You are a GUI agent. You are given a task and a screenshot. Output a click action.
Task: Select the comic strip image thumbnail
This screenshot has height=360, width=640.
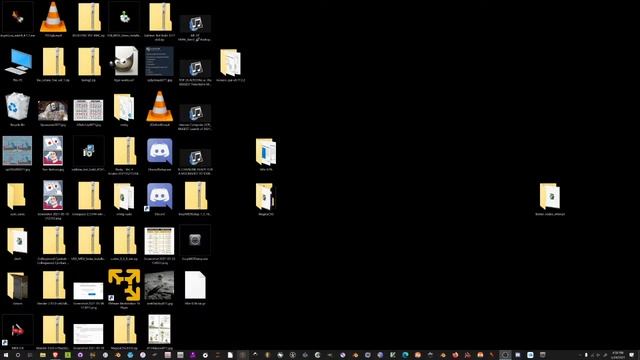[x=159, y=329]
